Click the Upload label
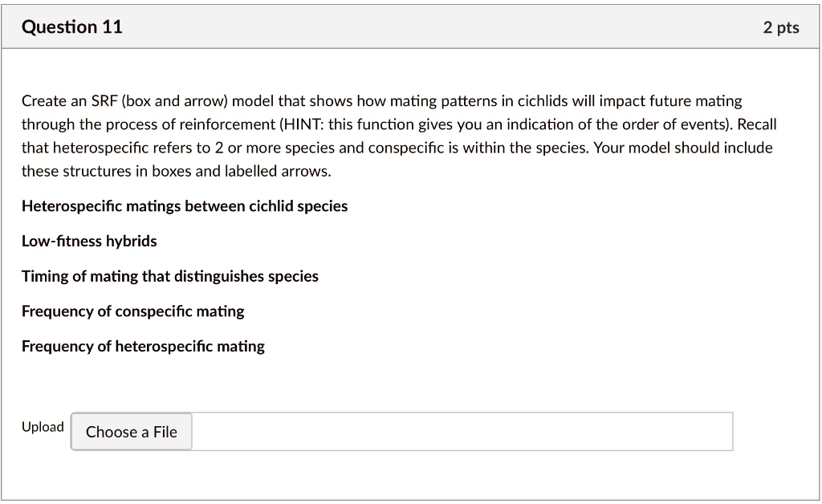 coord(43,426)
